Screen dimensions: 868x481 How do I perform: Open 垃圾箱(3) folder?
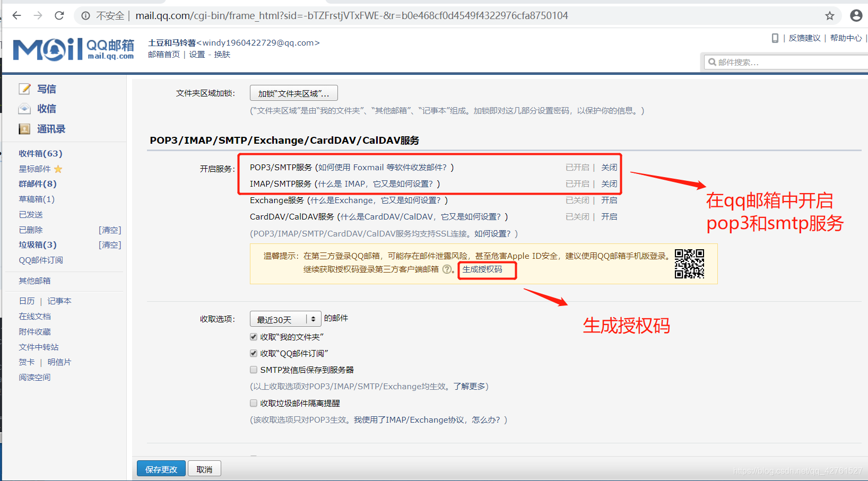[x=38, y=245]
